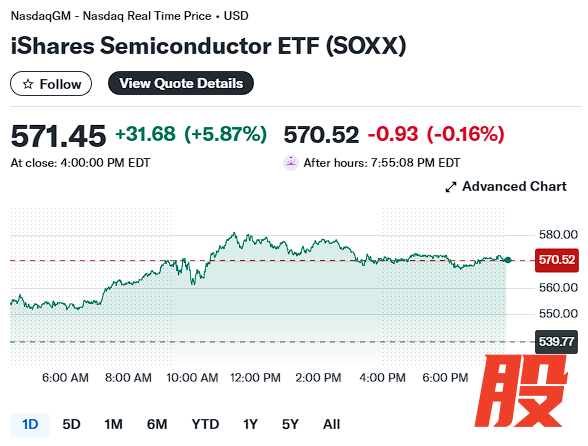Click iShares Semiconductor ETF (SOXX) title
The height and width of the screenshot is (446, 588).
click(208, 46)
